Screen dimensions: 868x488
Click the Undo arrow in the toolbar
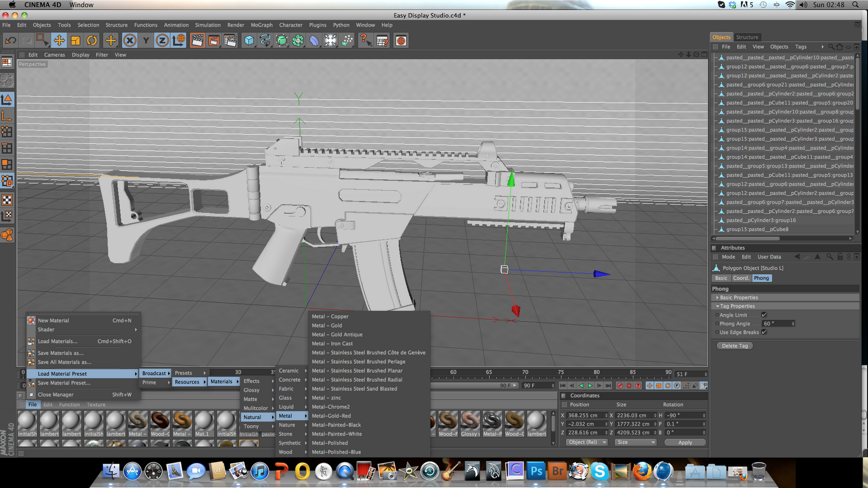click(x=10, y=40)
